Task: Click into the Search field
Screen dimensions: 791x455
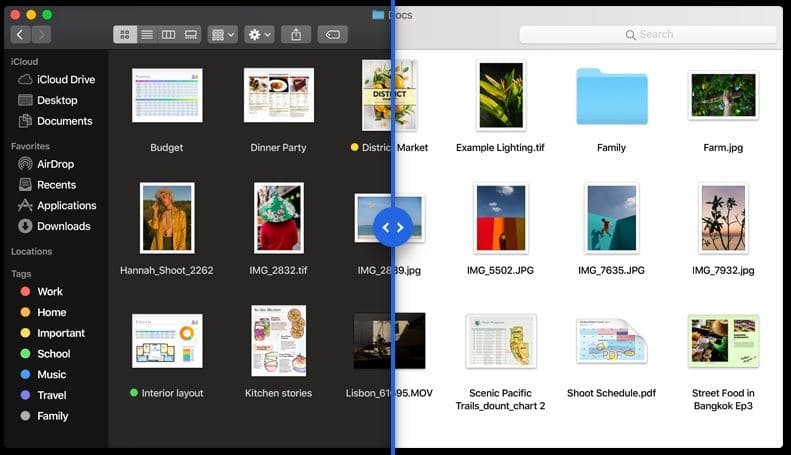Action: (x=648, y=34)
